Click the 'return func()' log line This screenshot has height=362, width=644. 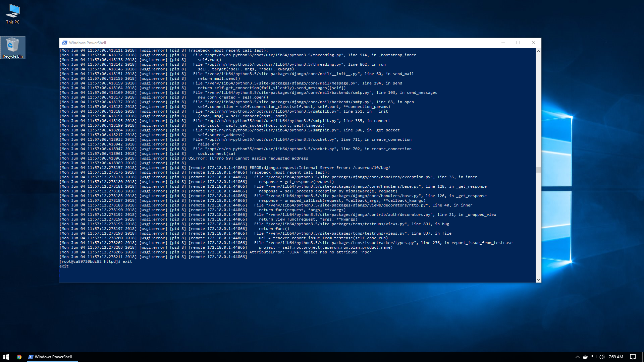274,229
